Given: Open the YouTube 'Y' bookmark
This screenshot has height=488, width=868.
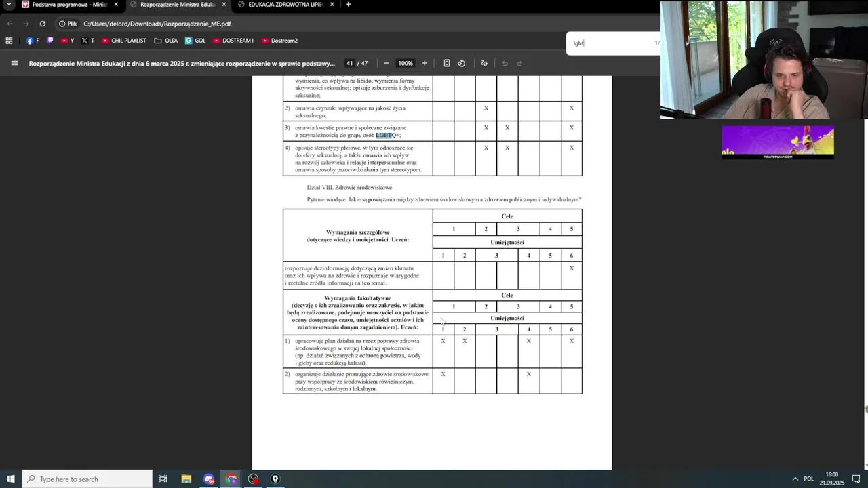Looking at the screenshot, I should (68, 41).
